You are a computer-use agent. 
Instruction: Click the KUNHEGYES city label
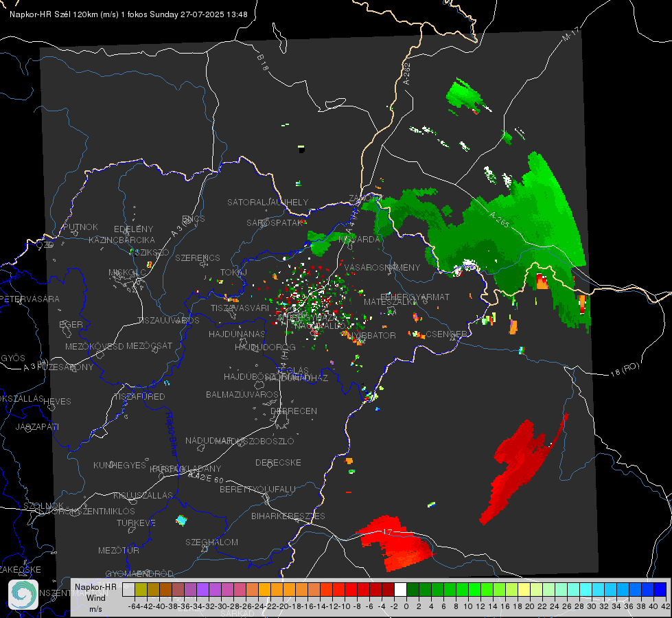119,466
